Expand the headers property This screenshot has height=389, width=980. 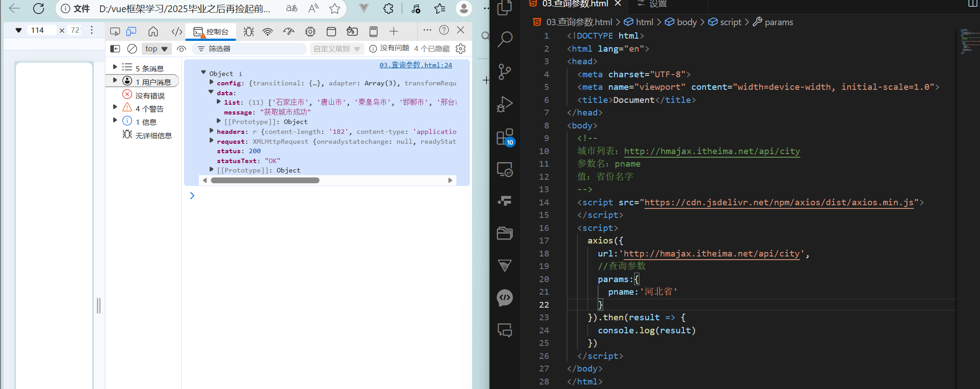(211, 131)
